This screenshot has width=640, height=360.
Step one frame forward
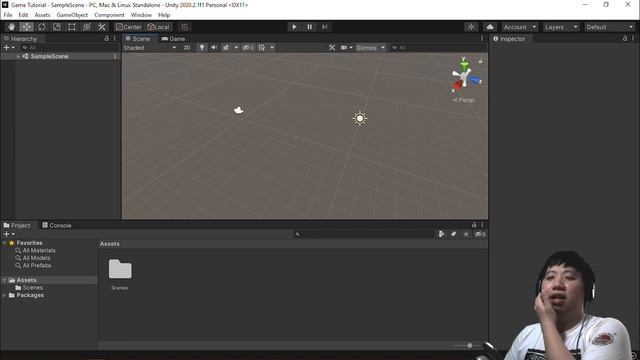pyautogui.click(x=324, y=27)
